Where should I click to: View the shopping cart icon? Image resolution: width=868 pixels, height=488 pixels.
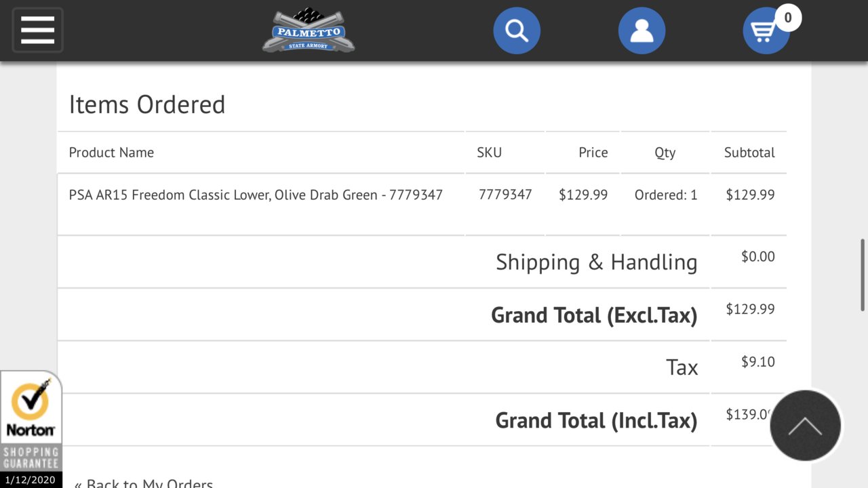[764, 33]
